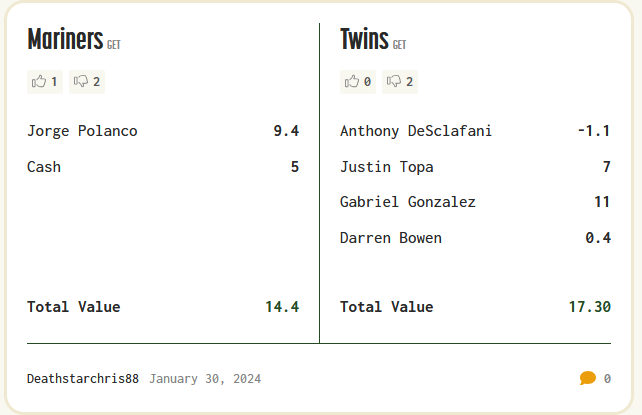Open the comments bubble icon
The image size is (642, 415).
[587, 378]
